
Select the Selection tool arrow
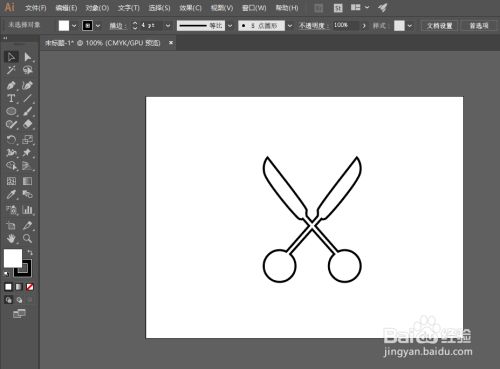[x=11, y=57]
